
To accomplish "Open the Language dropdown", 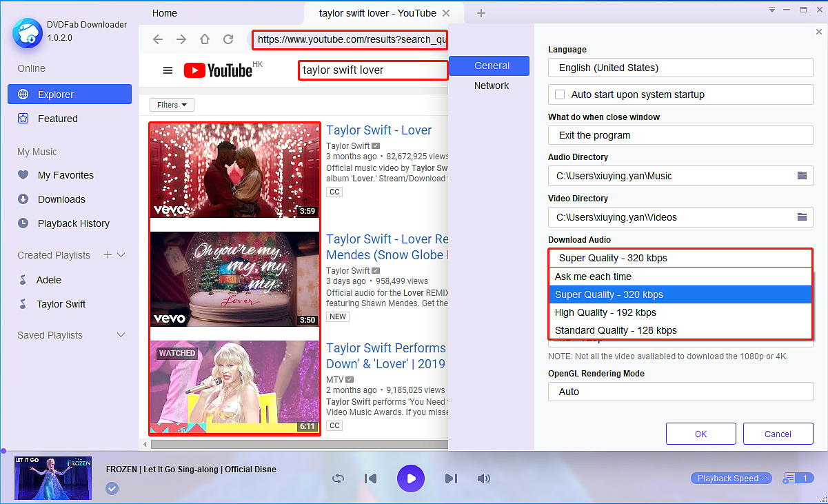I will tap(680, 68).
